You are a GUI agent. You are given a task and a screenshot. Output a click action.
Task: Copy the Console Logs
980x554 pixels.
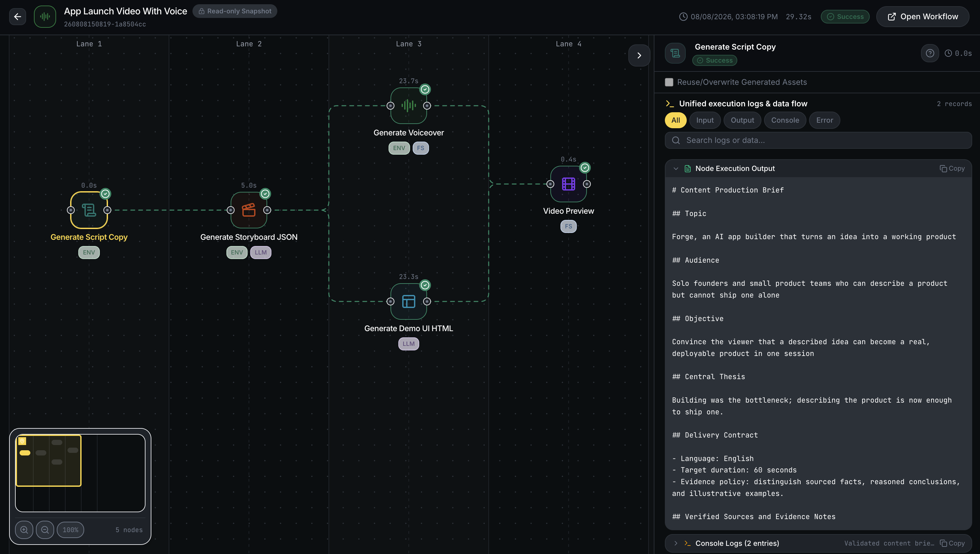click(952, 543)
